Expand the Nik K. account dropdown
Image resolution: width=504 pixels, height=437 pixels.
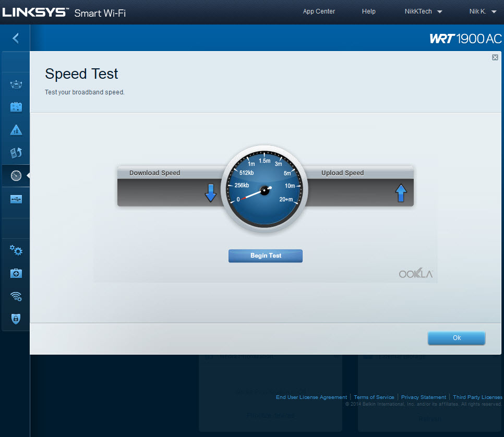pos(483,11)
